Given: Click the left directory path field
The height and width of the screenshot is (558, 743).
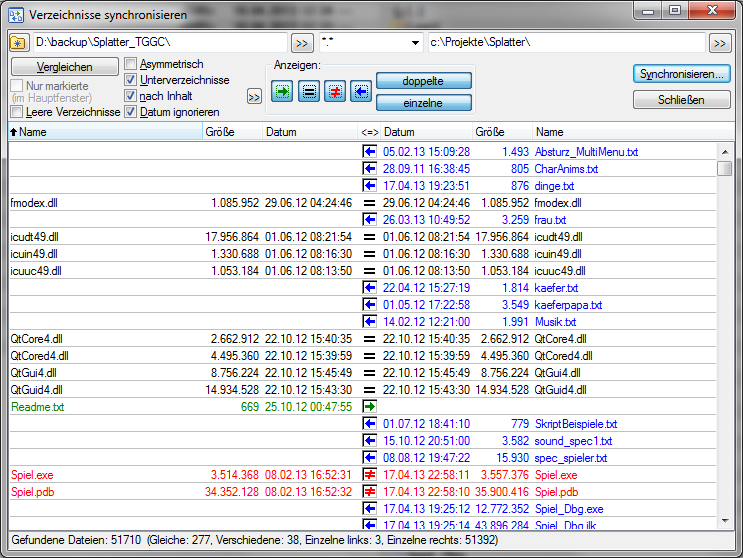Looking at the screenshot, I should click(160, 43).
